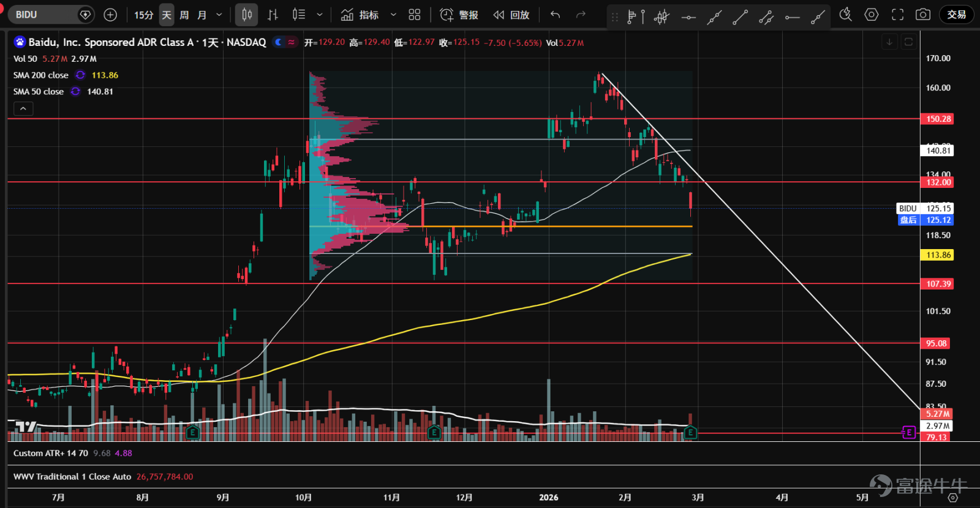
Task: Open price scale settings hexagon at bottom
Action: tap(952, 498)
